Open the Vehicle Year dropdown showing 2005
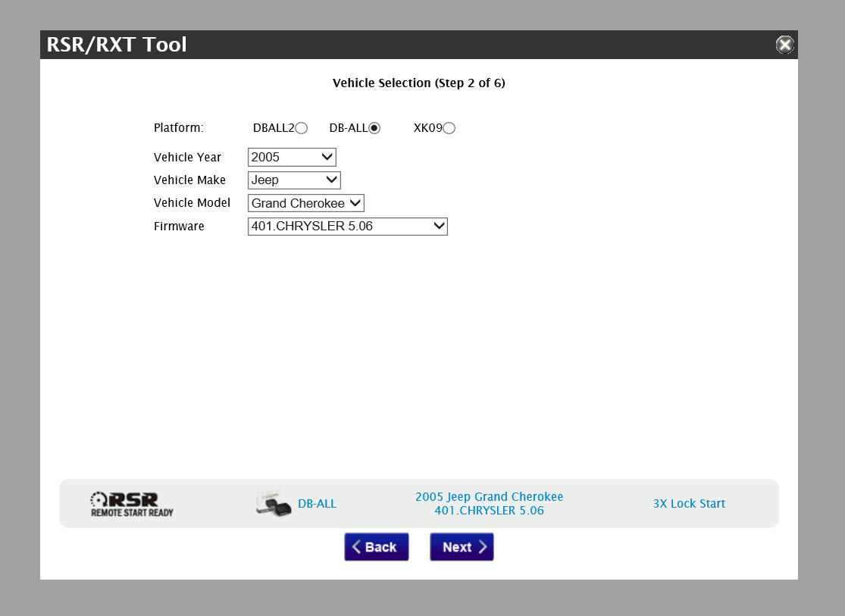Screen dimensions: 845x616 pyautogui.click(x=292, y=158)
